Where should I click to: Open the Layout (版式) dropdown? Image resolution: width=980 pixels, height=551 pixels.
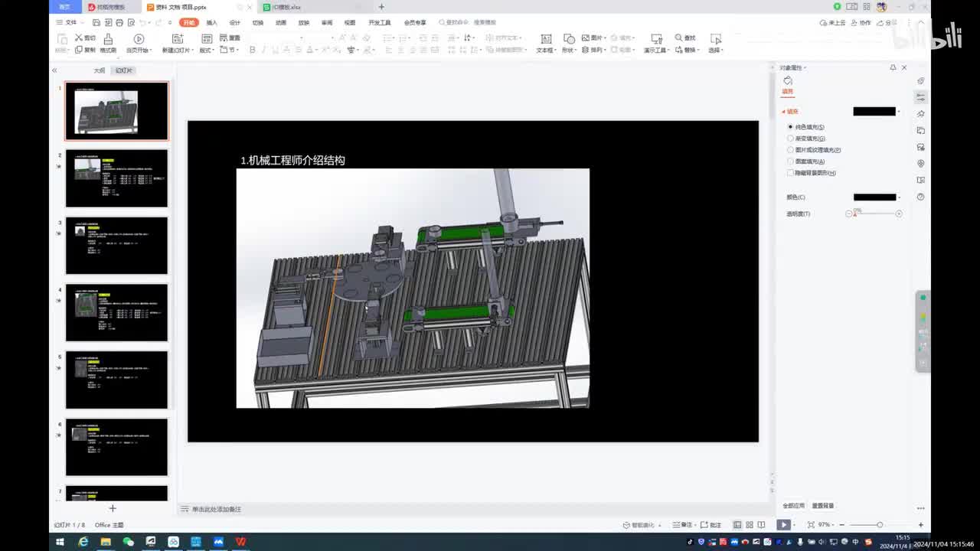point(207,51)
